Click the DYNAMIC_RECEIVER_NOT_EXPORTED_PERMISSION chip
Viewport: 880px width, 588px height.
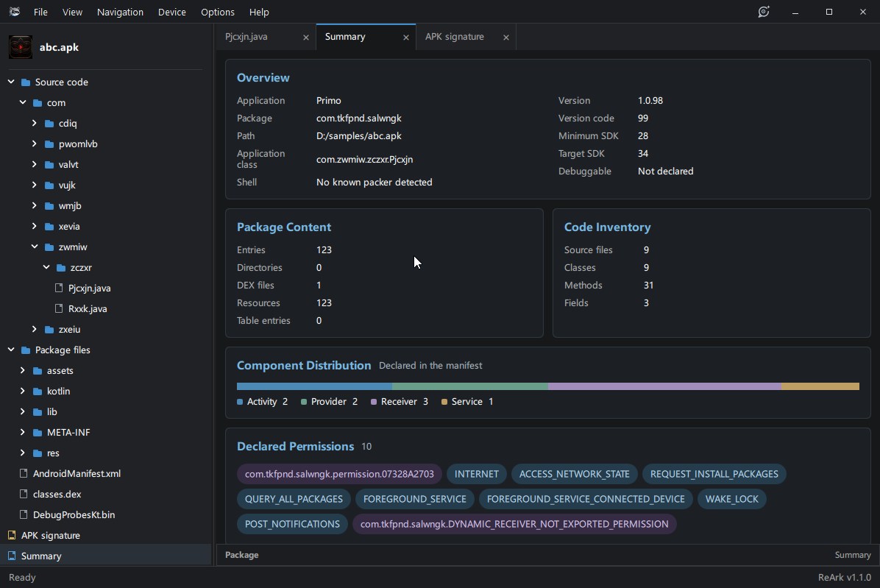(514, 524)
